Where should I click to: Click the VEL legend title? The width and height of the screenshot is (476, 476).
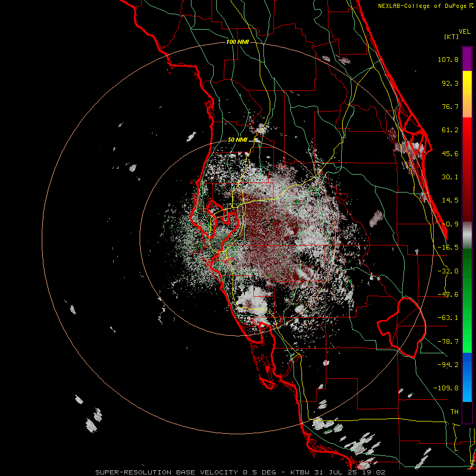pyautogui.click(x=464, y=32)
